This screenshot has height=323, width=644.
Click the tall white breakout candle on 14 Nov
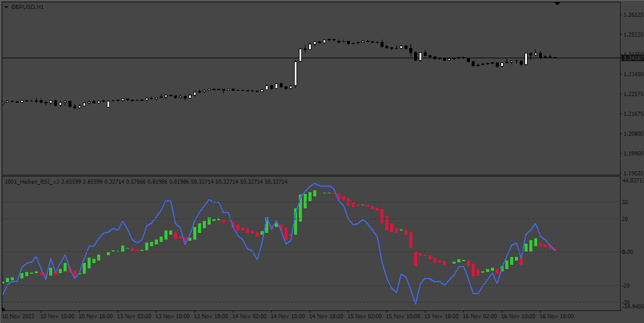295,74
